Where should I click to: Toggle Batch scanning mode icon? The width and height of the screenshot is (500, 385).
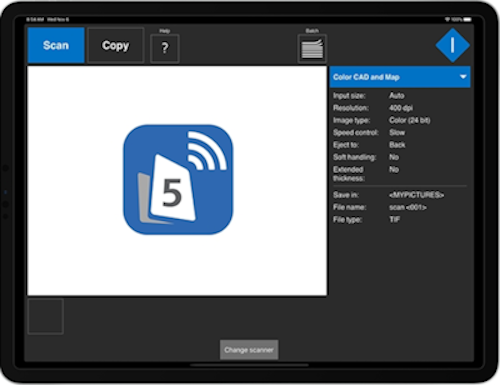point(312,49)
